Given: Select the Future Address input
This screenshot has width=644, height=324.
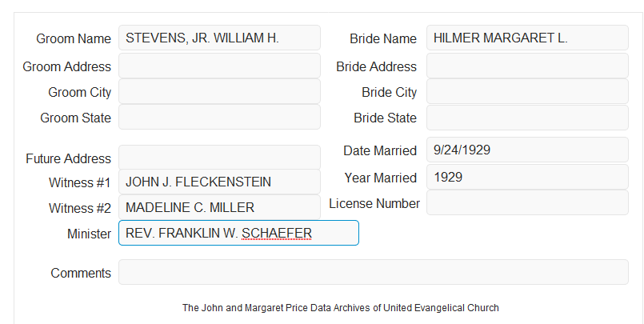Looking at the screenshot, I should tap(219, 158).
